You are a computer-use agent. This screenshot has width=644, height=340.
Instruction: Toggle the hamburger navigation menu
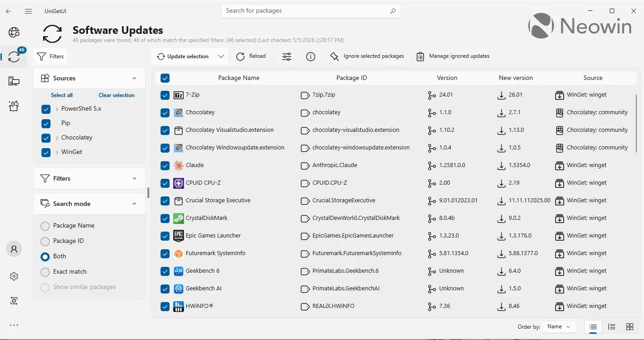click(28, 11)
